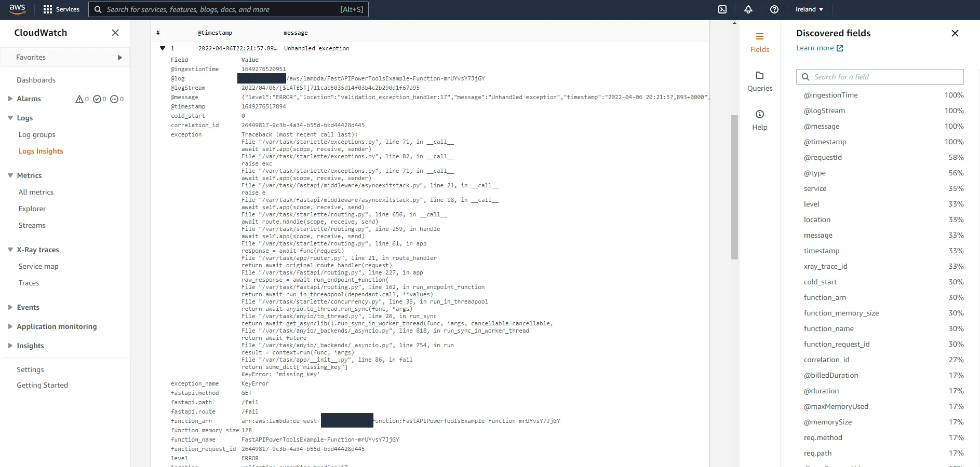Screen dimensions: 980x467
Task: Click the AWS logo in the top-left corner
Action: pos(17,9)
